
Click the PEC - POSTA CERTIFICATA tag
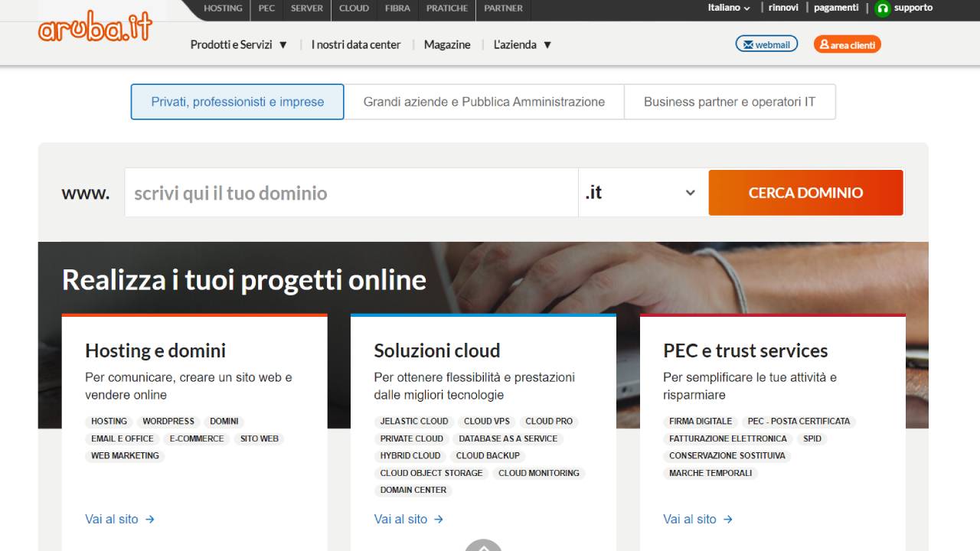coord(799,422)
